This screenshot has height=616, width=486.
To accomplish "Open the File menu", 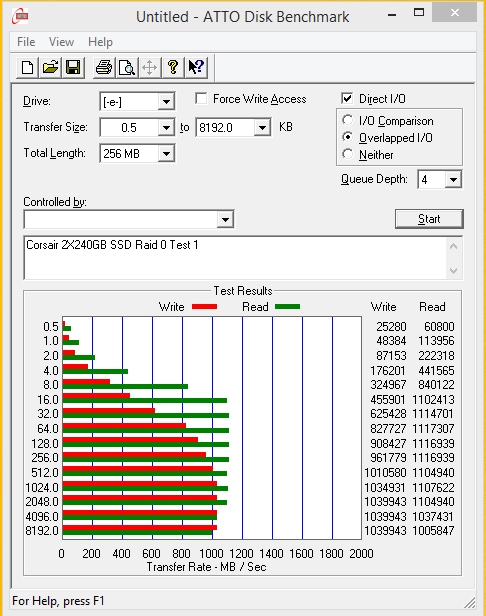I will [26, 42].
